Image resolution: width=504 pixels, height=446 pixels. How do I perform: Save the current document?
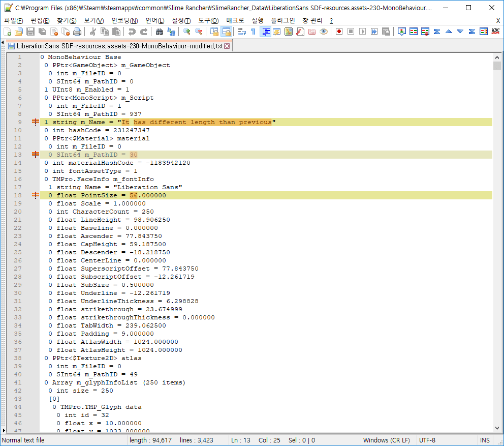click(x=29, y=32)
